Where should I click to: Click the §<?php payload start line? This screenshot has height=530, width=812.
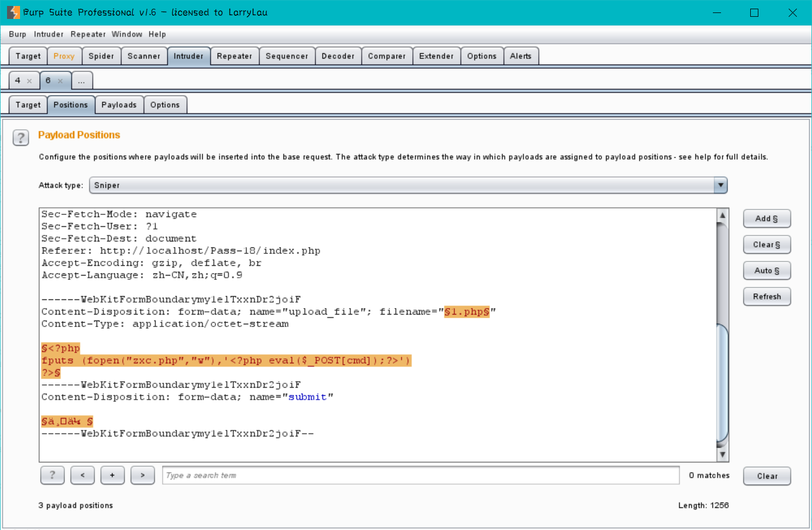(61, 348)
